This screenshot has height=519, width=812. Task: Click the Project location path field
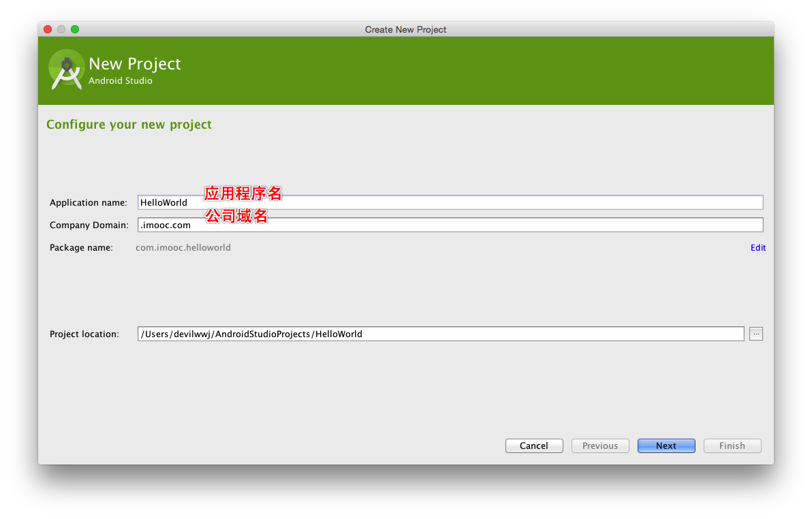(441, 334)
